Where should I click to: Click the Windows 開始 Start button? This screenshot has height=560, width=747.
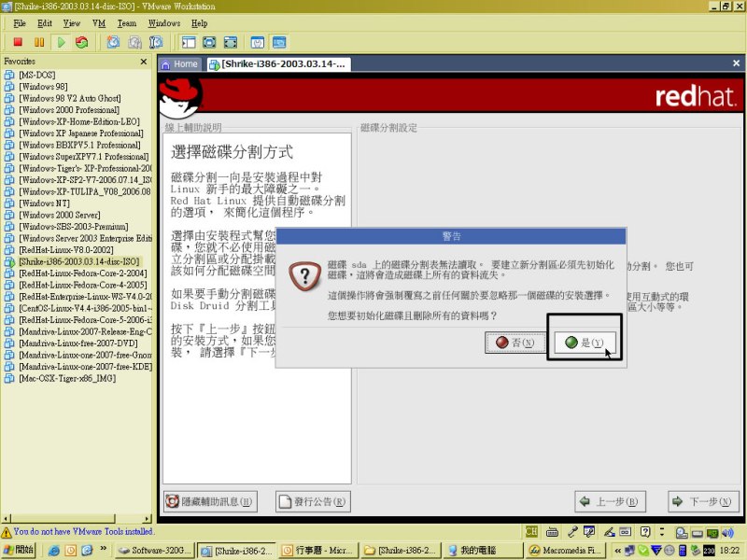pos(19,550)
